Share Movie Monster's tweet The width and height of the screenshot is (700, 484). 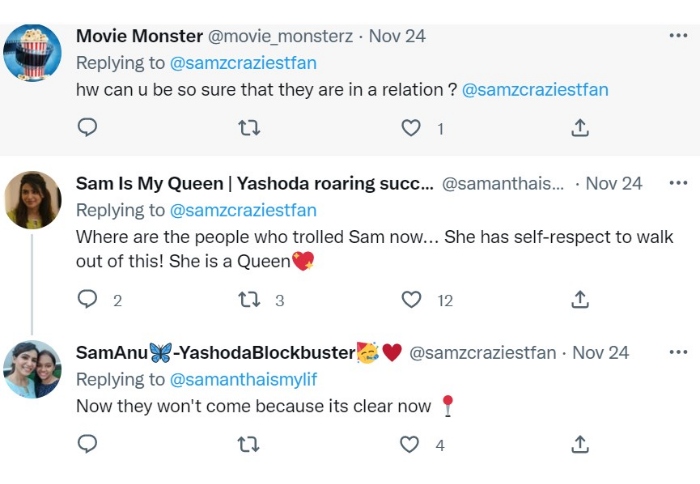click(x=579, y=128)
